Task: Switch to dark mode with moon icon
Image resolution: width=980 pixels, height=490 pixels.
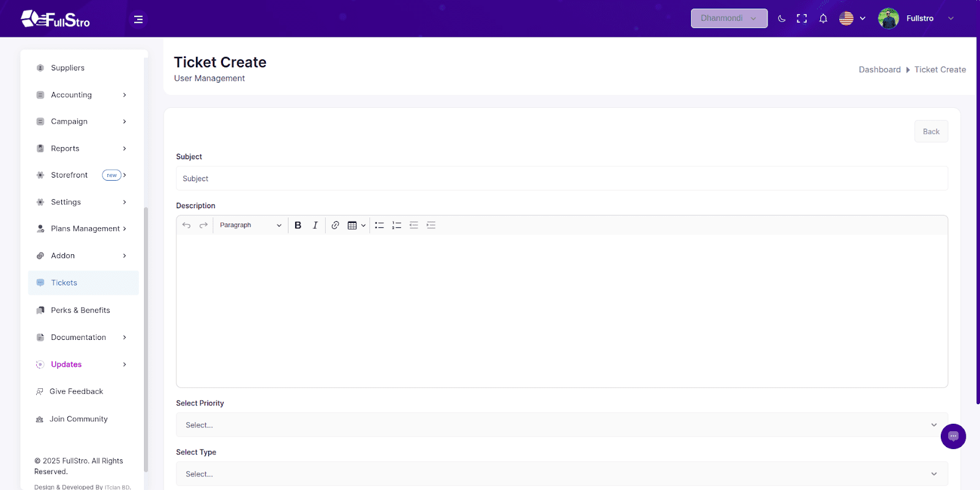Action: [782, 18]
